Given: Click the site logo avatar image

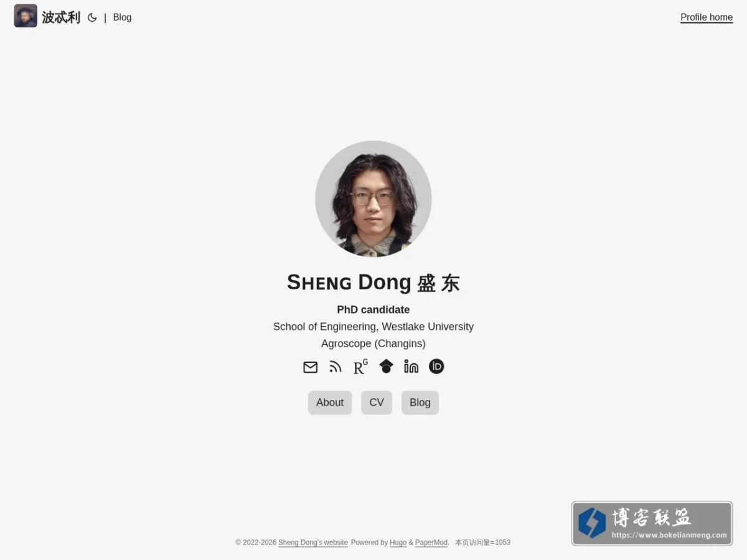Looking at the screenshot, I should click(26, 16).
